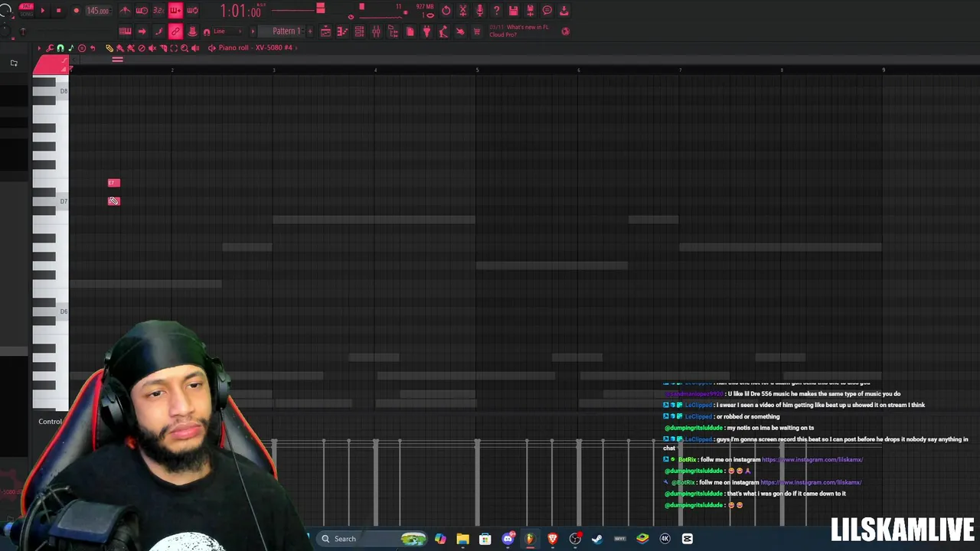Click the globe online news icon
This screenshot has height=551, width=980.
click(x=566, y=31)
